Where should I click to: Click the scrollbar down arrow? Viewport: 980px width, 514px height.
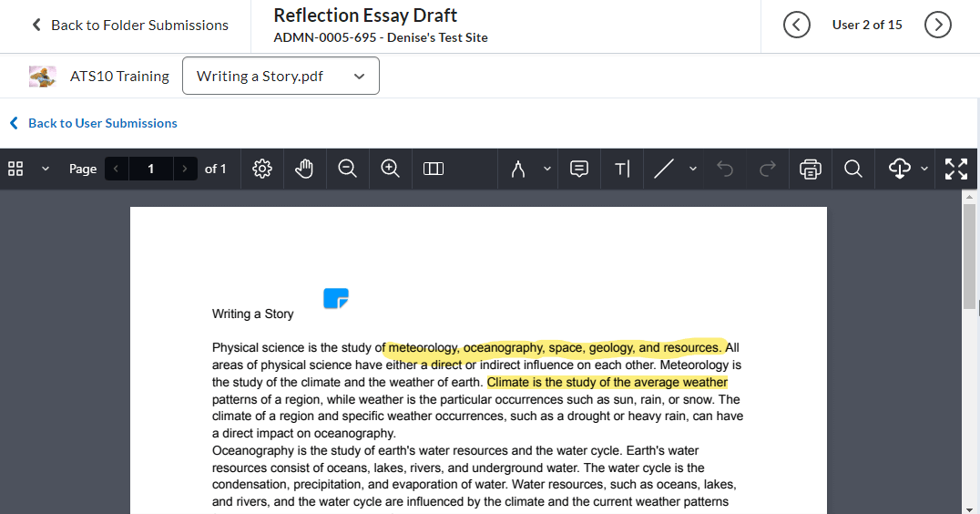coord(969,509)
